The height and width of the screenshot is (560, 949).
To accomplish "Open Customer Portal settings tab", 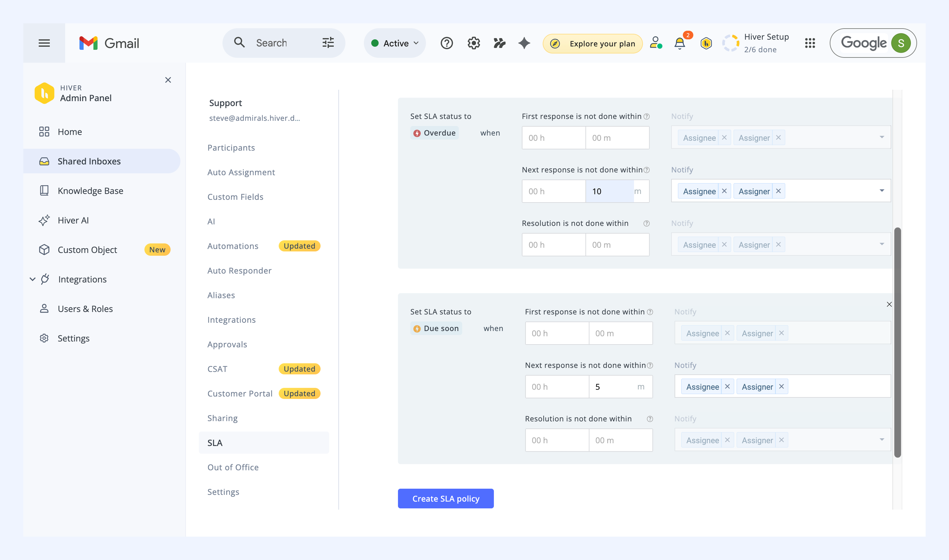I will click(x=240, y=394).
